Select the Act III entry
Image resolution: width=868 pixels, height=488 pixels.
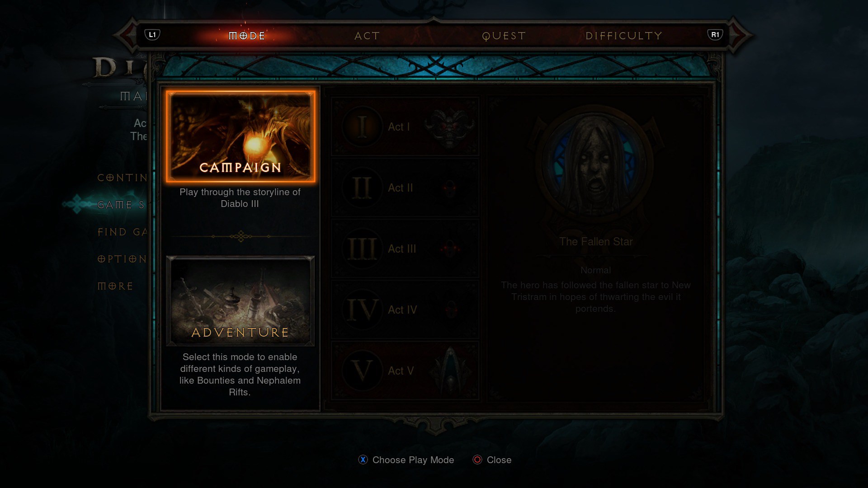tap(405, 249)
